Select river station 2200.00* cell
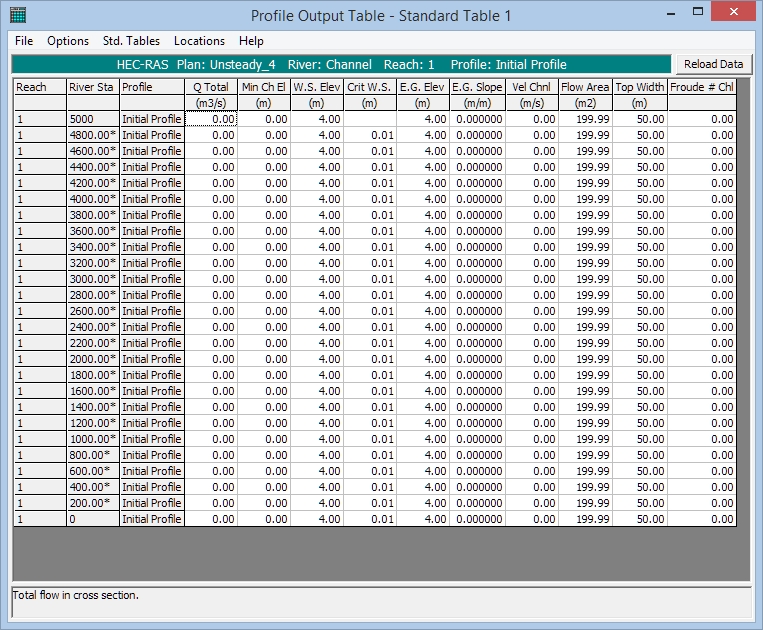This screenshot has width=763, height=630. coord(93,343)
